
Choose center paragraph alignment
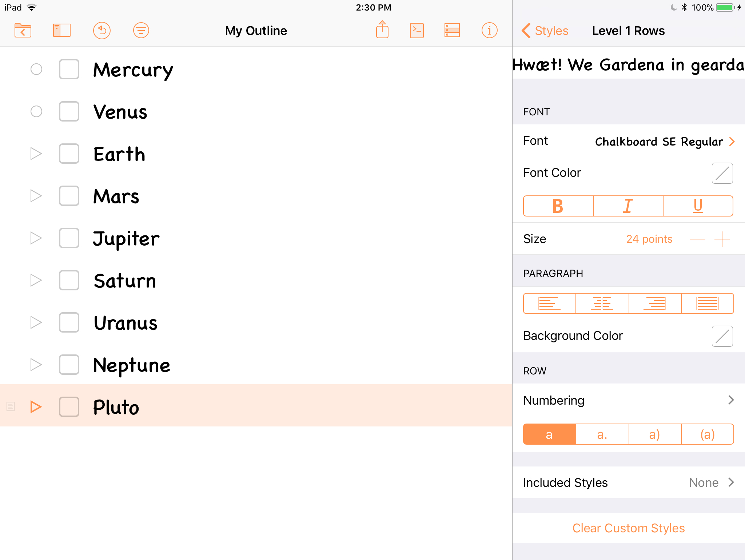pos(602,303)
